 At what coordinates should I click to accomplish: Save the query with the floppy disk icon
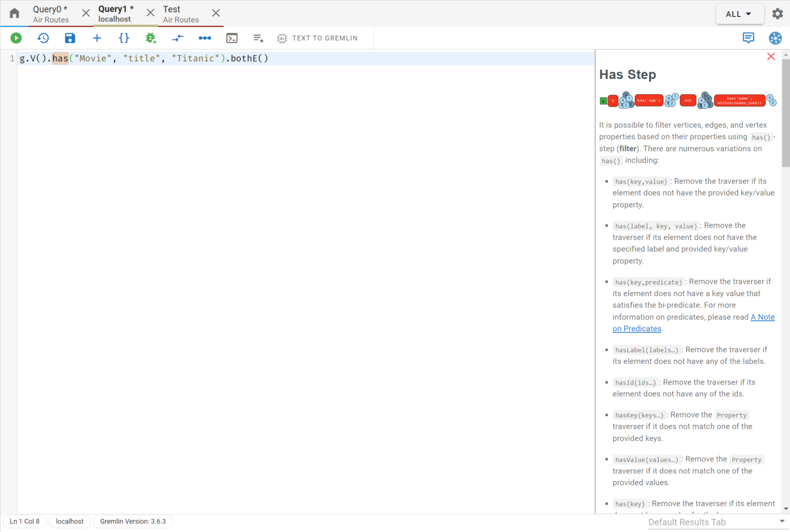[x=70, y=38]
